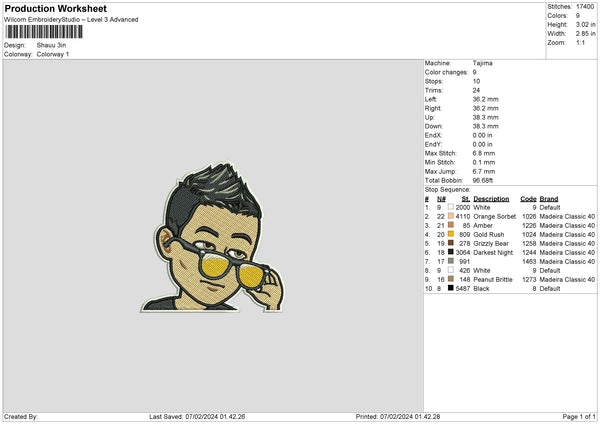Click the design name 'Shauu 3in'
Image resolution: width=600 pixels, height=424 pixels.
(x=51, y=45)
